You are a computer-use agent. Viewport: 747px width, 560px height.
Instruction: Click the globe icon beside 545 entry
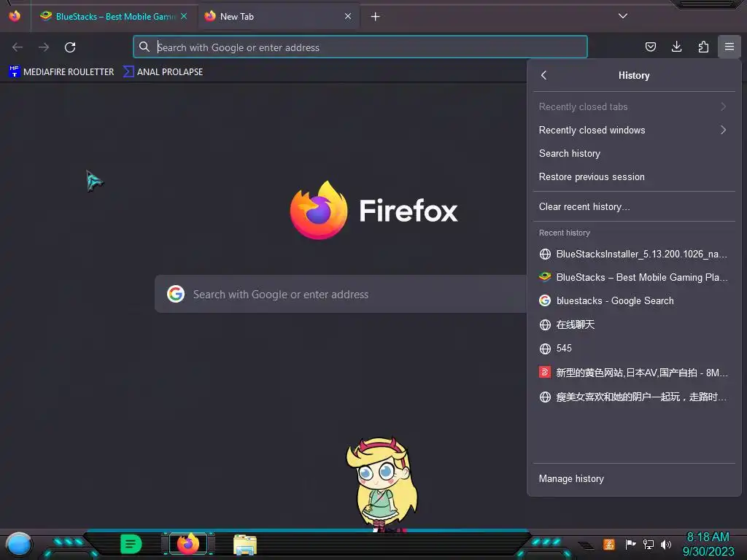click(545, 349)
